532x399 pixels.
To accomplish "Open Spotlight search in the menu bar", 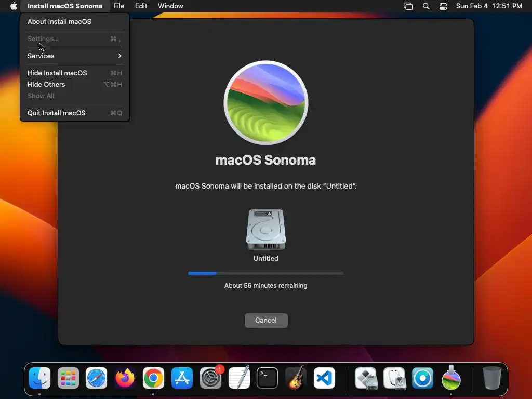I will pos(426,6).
